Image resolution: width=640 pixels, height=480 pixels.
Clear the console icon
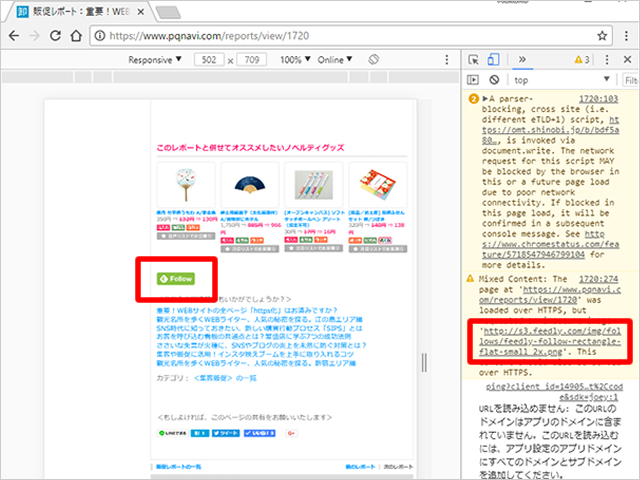[x=494, y=80]
